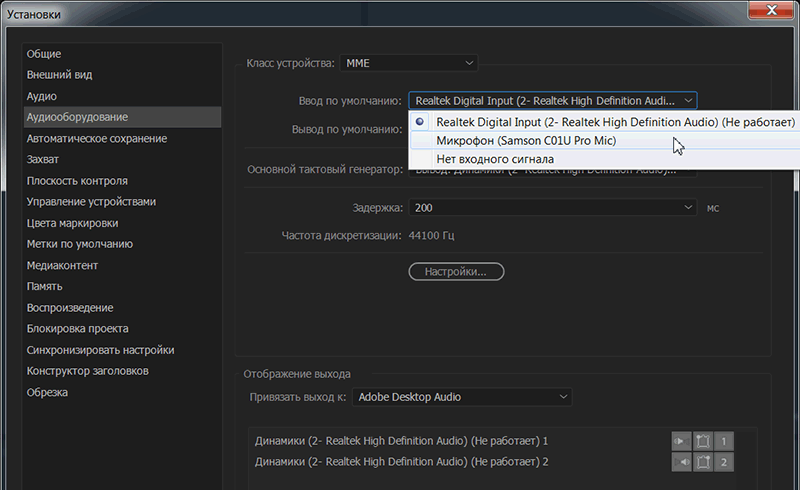800x490 pixels.
Task: Select the Динамики (Не работает) 2 row text
Action: (401, 462)
